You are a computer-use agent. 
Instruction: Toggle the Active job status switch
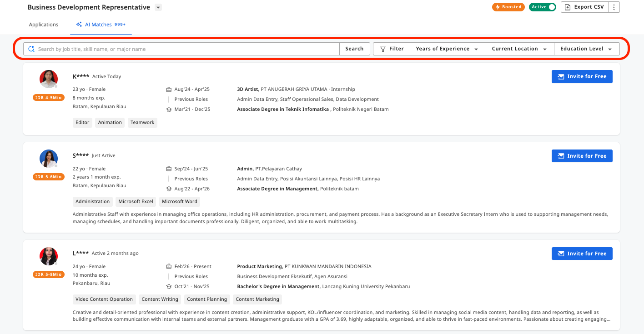coord(542,7)
